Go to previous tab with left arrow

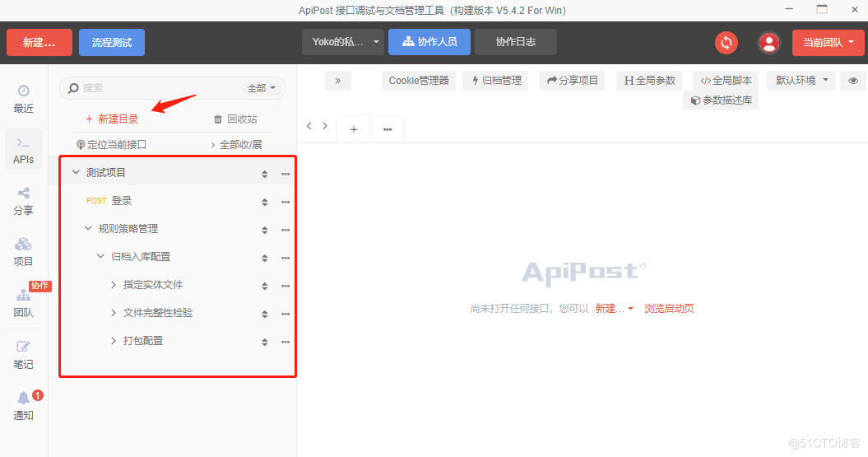point(309,126)
